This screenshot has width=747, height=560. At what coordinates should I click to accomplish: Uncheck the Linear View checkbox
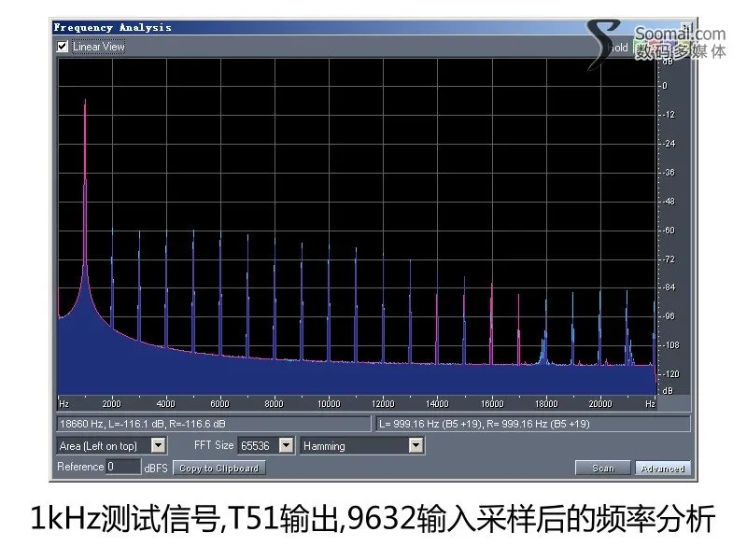[x=63, y=46]
